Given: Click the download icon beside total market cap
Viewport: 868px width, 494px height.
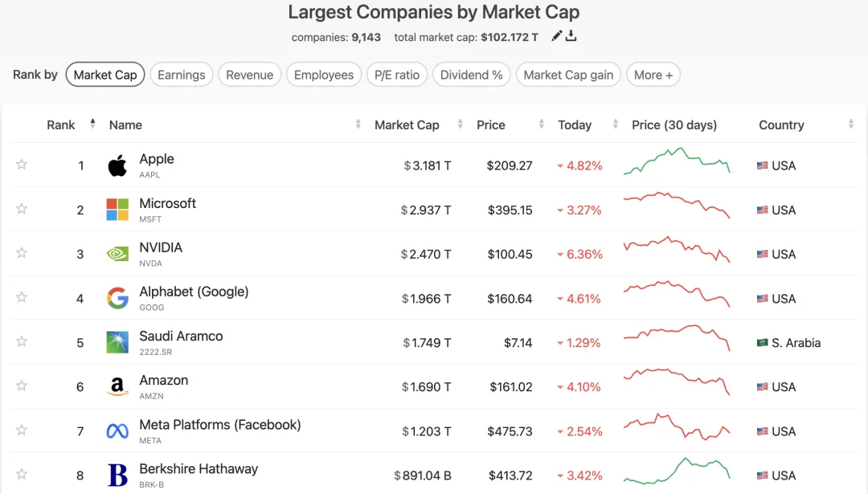Looking at the screenshot, I should (x=571, y=36).
